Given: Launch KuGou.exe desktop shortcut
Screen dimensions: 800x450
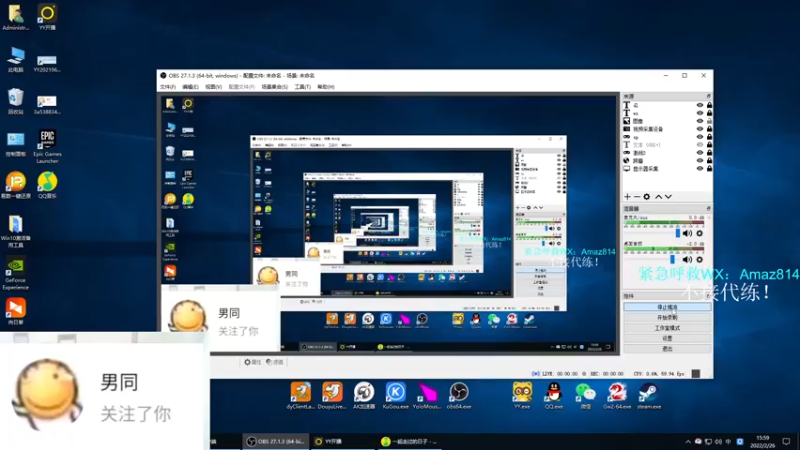Looking at the screenshot, I should pos(395,396).
